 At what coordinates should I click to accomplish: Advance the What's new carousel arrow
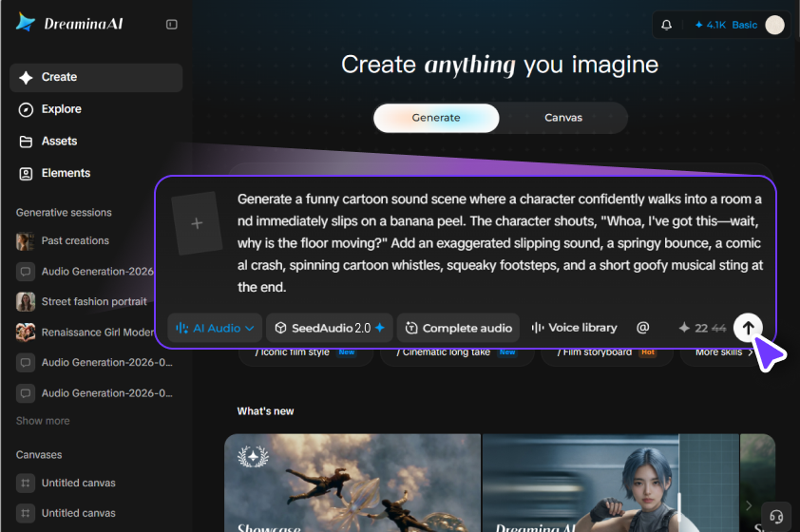coord(749,505)
